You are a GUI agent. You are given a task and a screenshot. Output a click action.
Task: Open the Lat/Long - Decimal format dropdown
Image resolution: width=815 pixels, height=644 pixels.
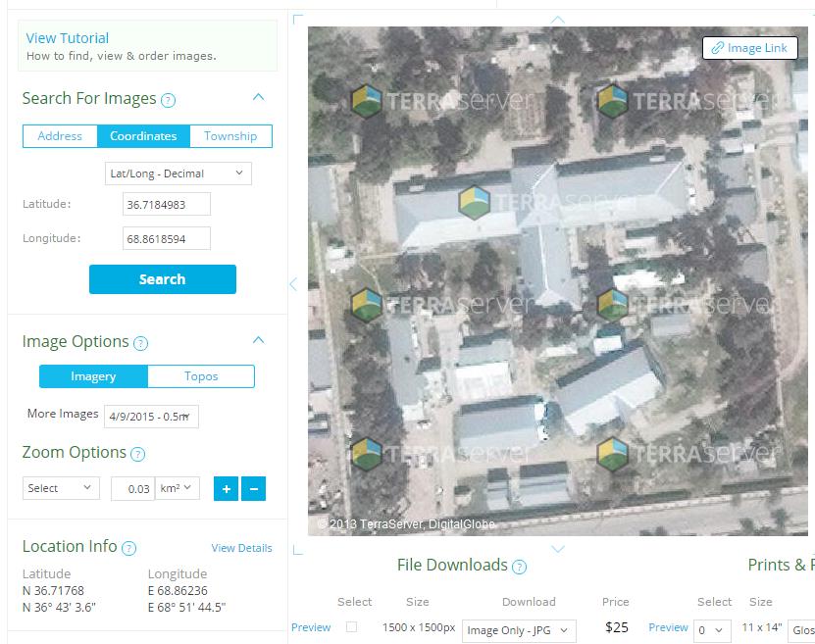coord(178,173)
